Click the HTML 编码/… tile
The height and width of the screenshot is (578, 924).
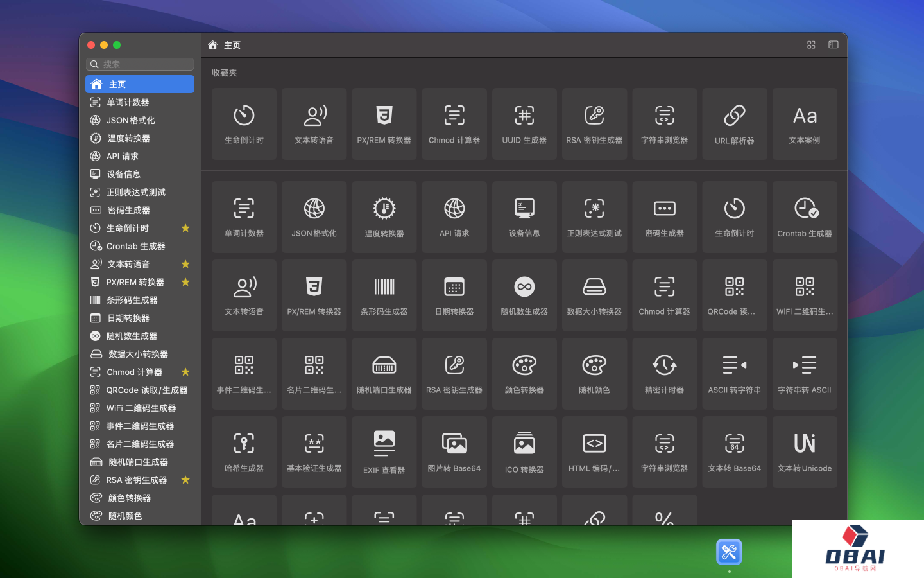click(594, 452)
